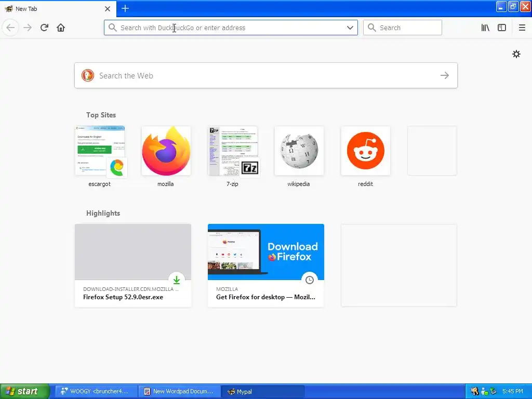Click the DOWNLOAD-INSTALLER.CDN.MOZILLA source label
Screen dimensions: 532x399
tap(130, 289)
